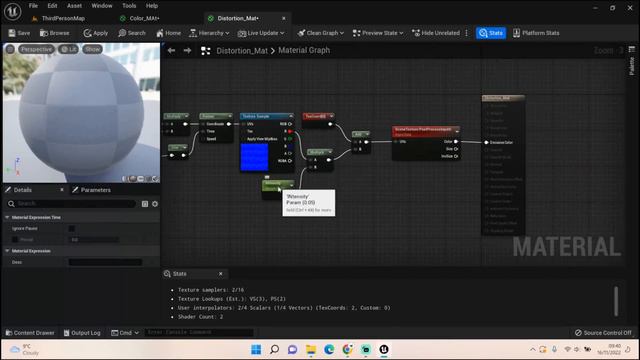Open the Palette side panel

tap(631, 62)
